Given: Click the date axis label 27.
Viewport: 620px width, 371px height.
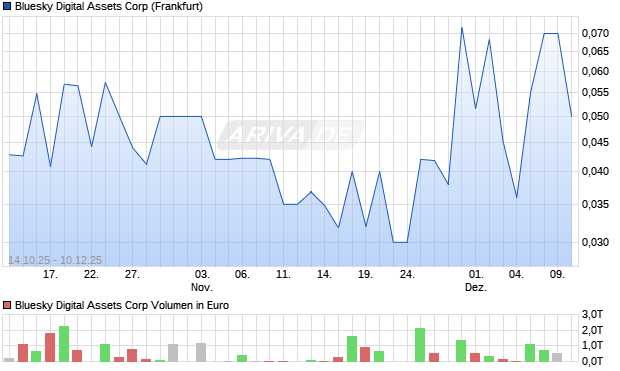Looking at the screenshot, I should [132, 274].
